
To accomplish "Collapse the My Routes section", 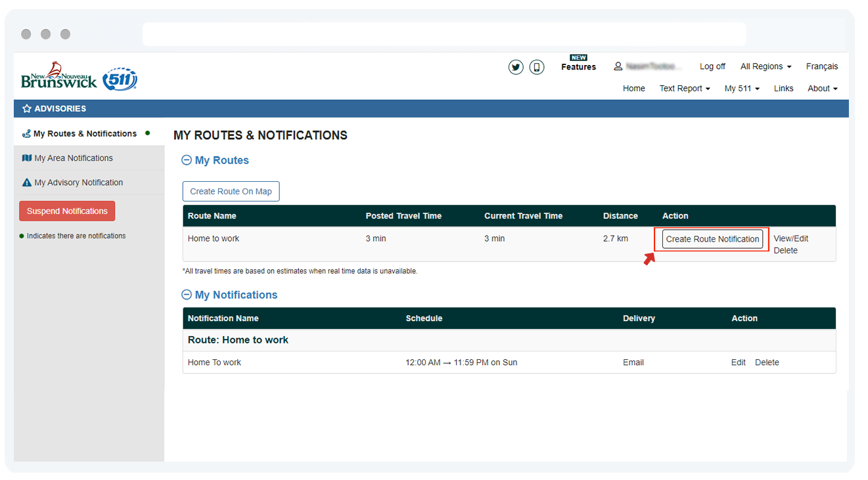I will [x=187, y=160].
